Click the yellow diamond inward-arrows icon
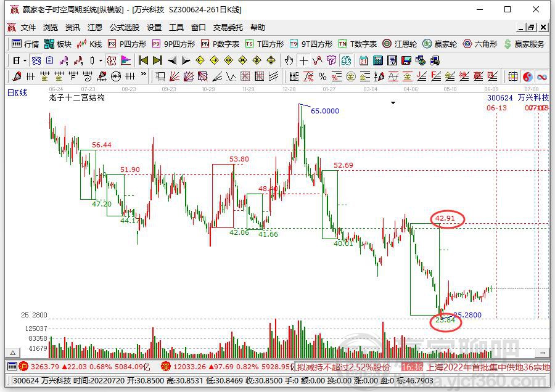The image size is (555, 392). tap(242, 61)
